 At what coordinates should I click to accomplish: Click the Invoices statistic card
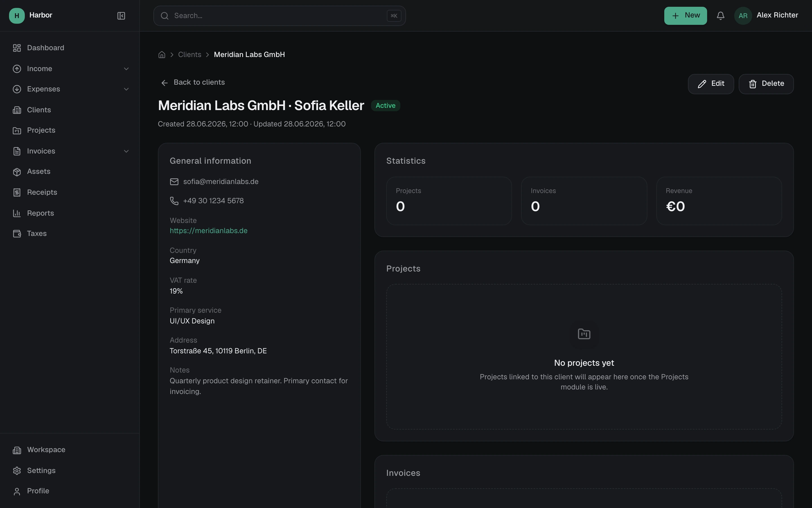click(584, 201)
